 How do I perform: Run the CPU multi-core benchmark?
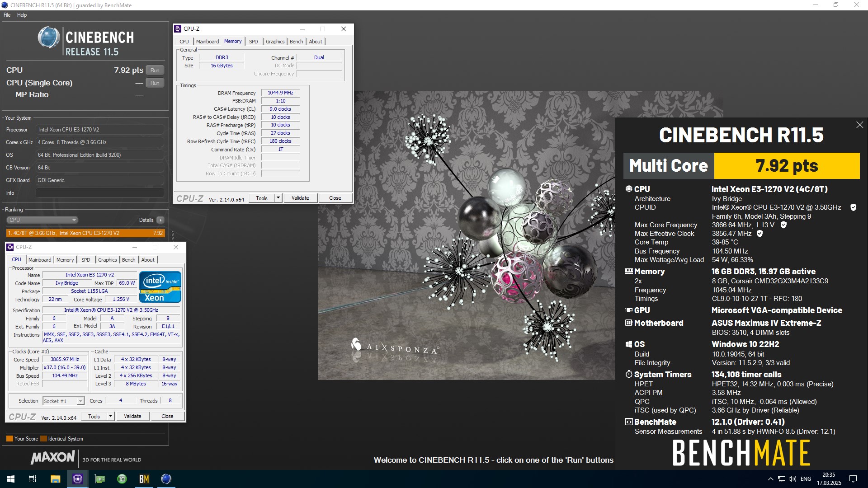155,70
